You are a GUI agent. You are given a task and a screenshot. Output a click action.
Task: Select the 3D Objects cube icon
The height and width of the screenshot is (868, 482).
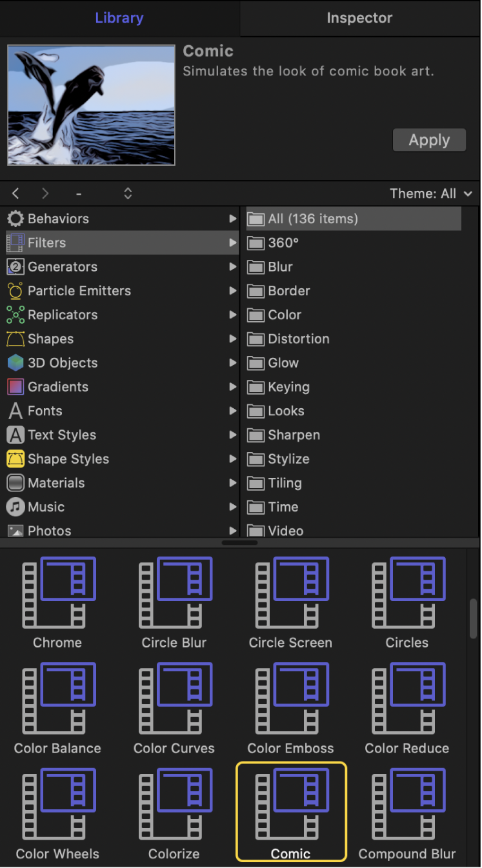coord(15,362)
